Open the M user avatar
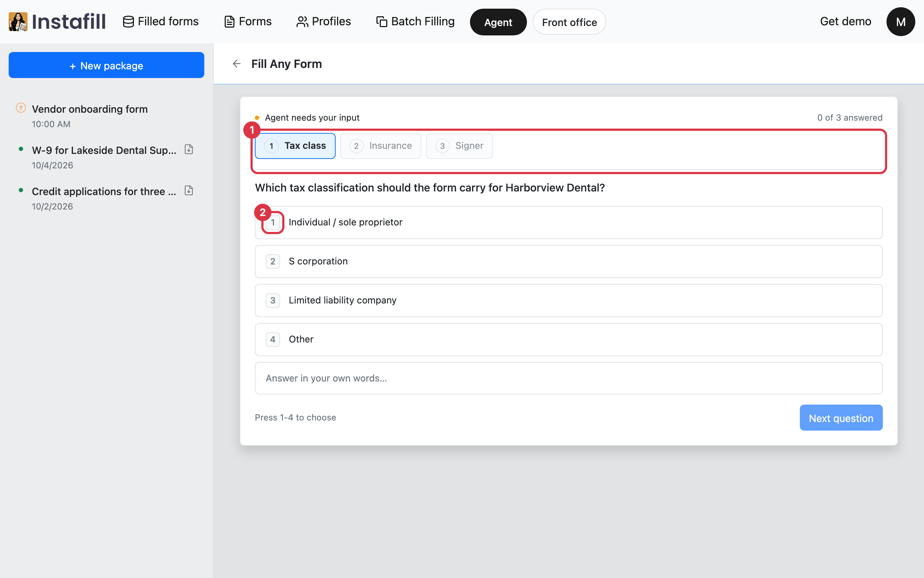Viewport: 924px width, 578px height. (900, 22)
